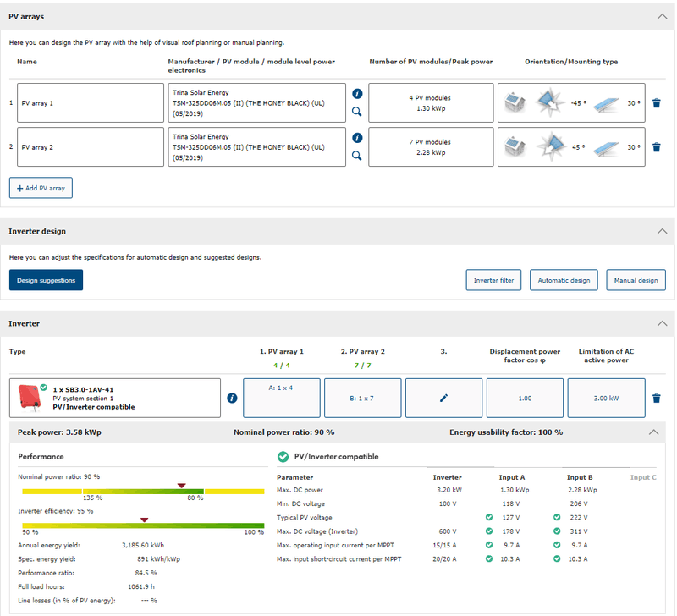Open the Inverter filter
The width and height of the screenshot is (677, 616).
(493, 280)
